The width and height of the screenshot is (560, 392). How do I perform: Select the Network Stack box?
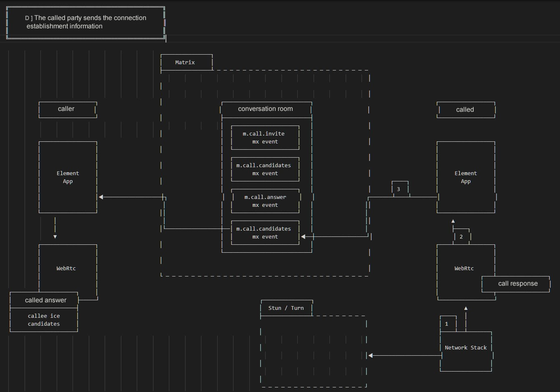point(466,348)
